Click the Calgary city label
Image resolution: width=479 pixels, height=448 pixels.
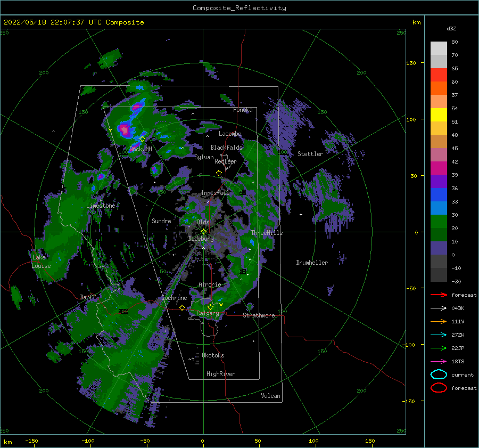(208, 313)
